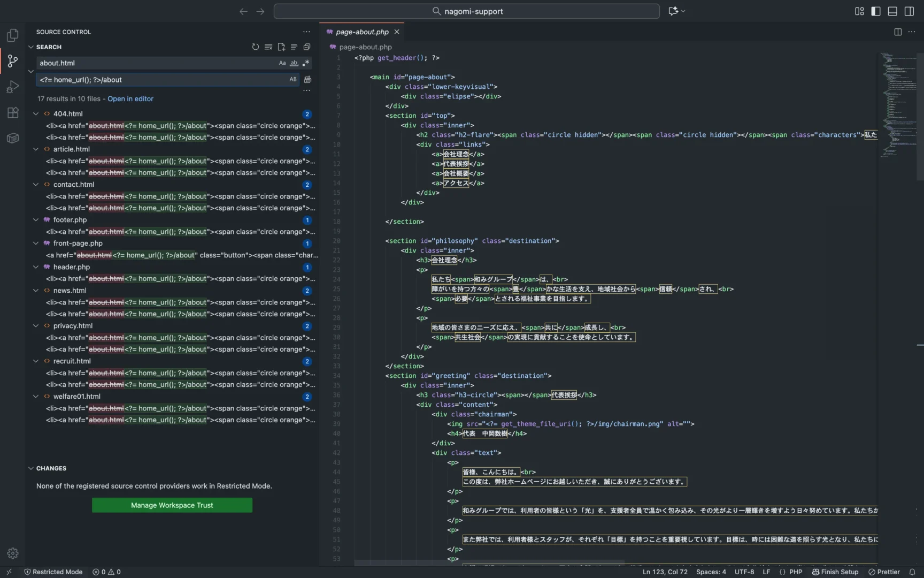Click Open in editor link
Image resolution: width=924 pixels, height=578 pixels.
(x=130, y=99)
